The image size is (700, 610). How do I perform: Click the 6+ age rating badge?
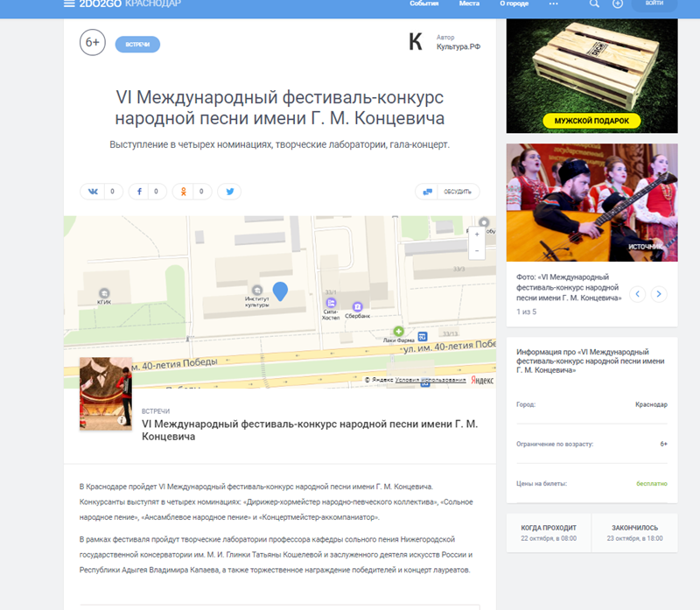[x=93, y=42]
